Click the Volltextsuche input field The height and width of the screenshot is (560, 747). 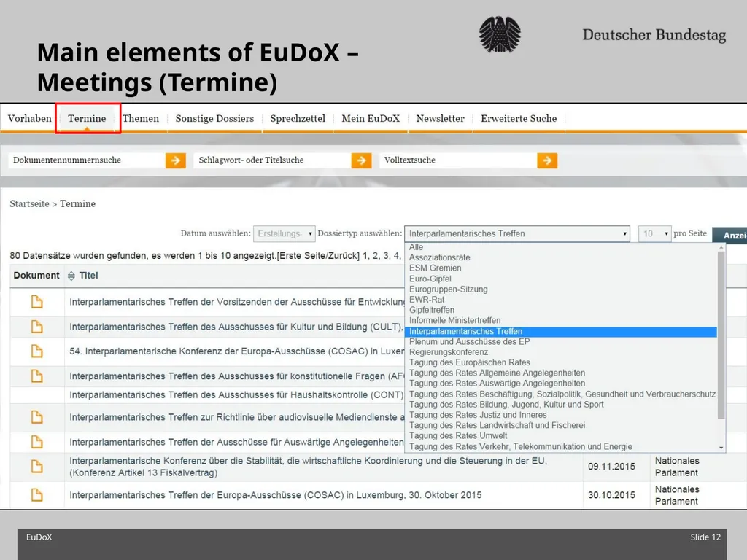(458, 160)
